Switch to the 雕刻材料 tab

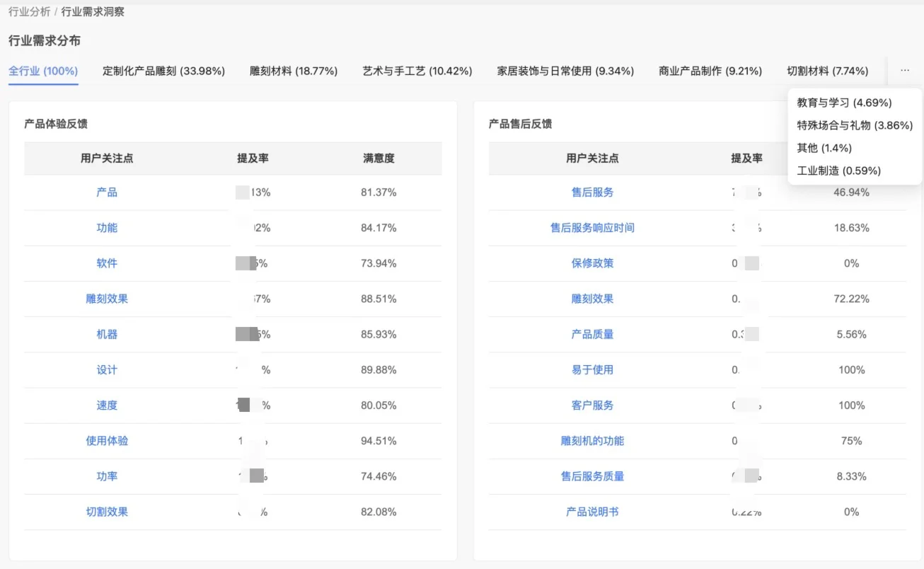tap(294, 71)
